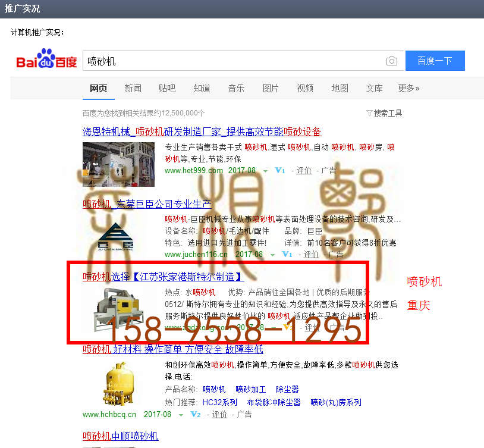The width and height of the screenshot is (484, 448).
Task: Open the 喷砂加工 sublink
Action: 251,390
